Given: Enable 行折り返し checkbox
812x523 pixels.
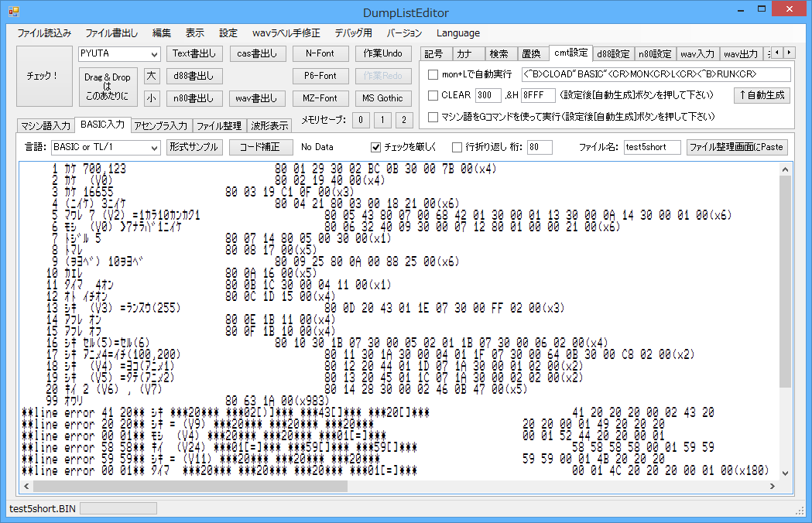Looking at the screenshot, I should pyautogui.click(x=457, y=148).
